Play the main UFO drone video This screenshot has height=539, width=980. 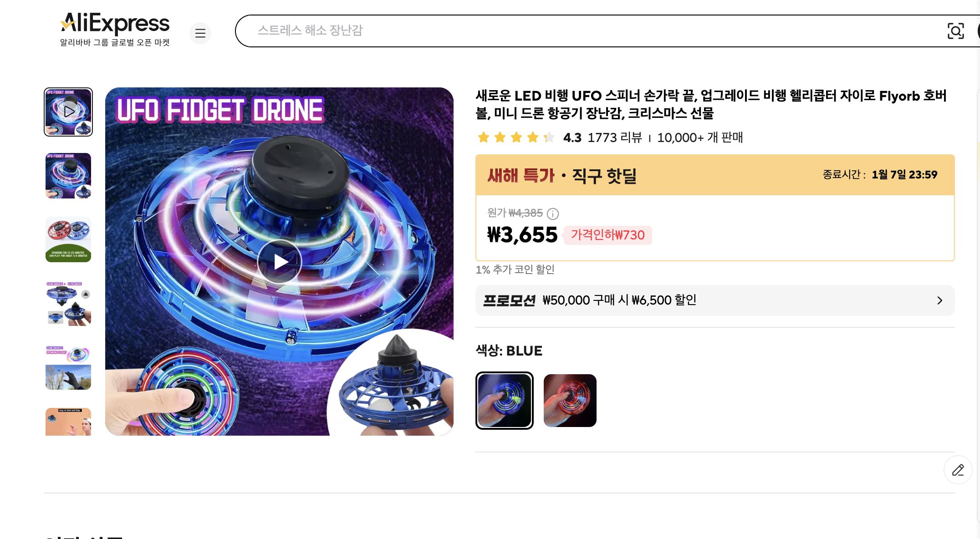click(280, 262)
